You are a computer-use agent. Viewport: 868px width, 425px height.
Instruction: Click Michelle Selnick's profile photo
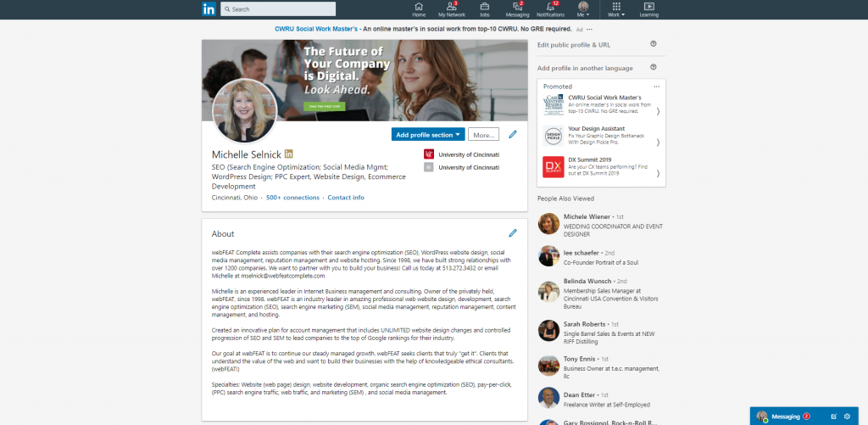[x=244, y=111]
